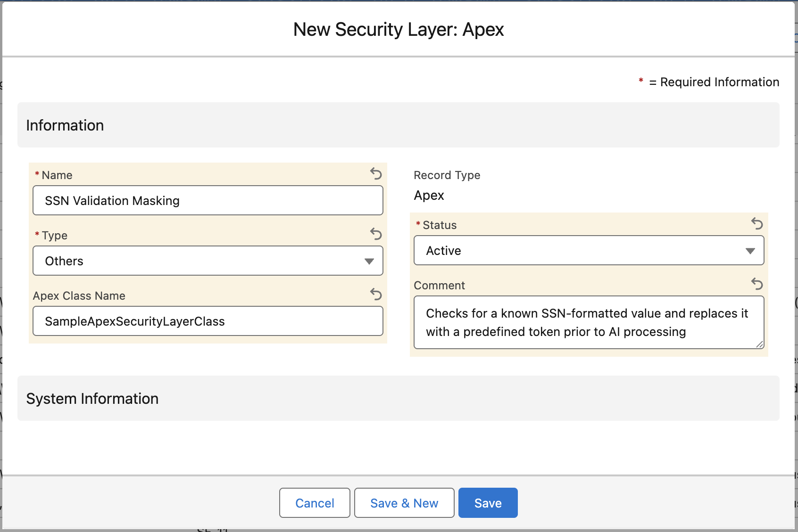Save the new security layer
798x532 pixels.
click(488, 503)
